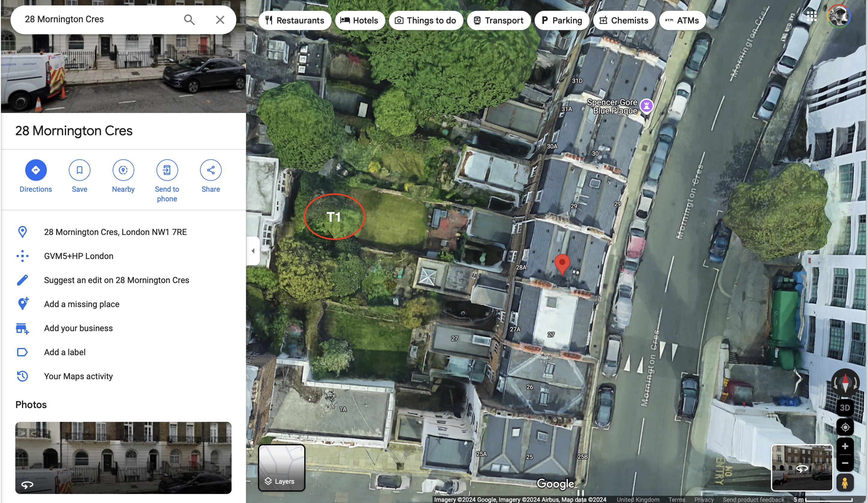Open the Privacy link
The image size is (868, 503).
704,500
